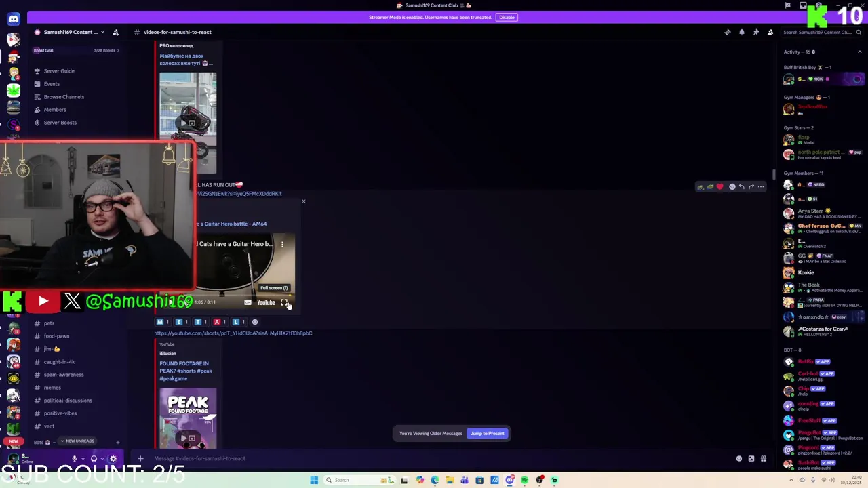Open emoji picker in message hover toolbar

coord(732,186)
